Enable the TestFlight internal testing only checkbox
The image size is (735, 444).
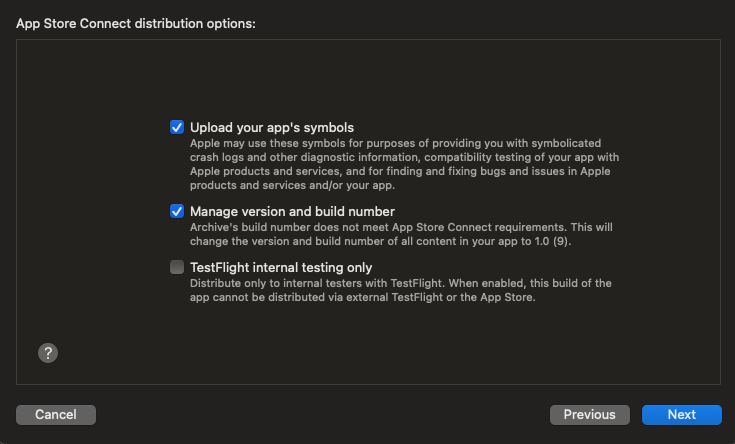[x=177, y=267]
